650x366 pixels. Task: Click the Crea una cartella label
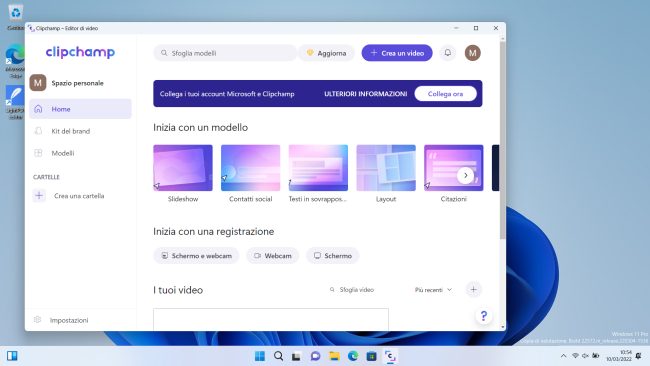click(x=79, y=196)
